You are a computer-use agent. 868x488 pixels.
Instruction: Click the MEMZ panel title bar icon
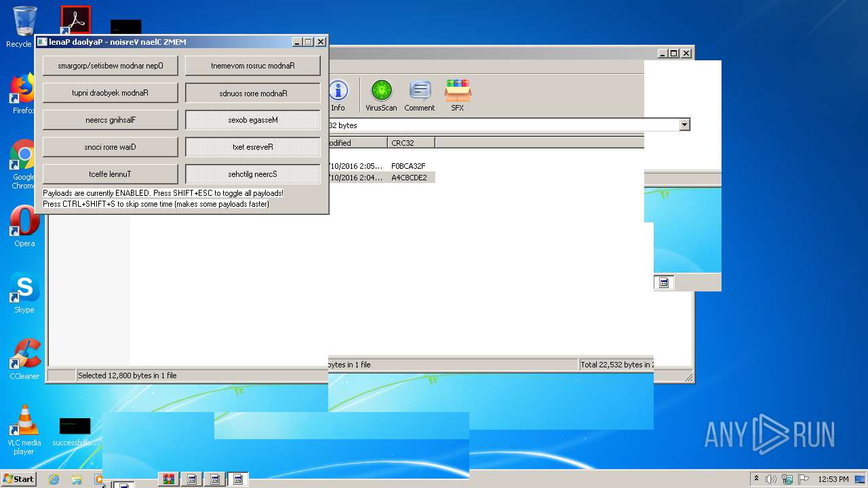click(x=41, y=42)
